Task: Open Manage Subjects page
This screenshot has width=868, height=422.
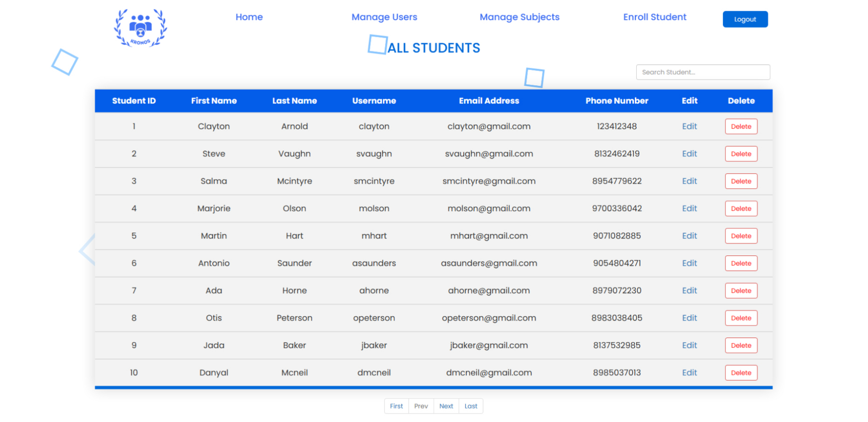Action: [x=519, y=17]
